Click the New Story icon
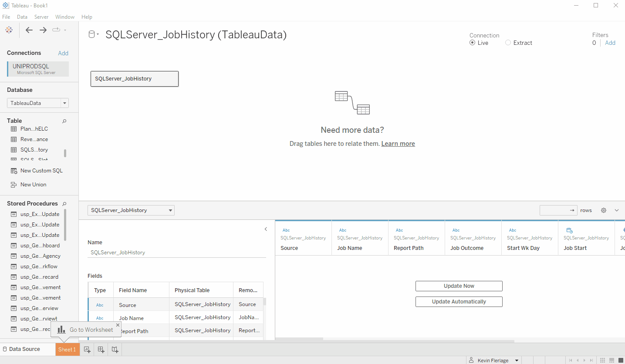This screenshot has height=364, width=625. [x=115, y=349]
